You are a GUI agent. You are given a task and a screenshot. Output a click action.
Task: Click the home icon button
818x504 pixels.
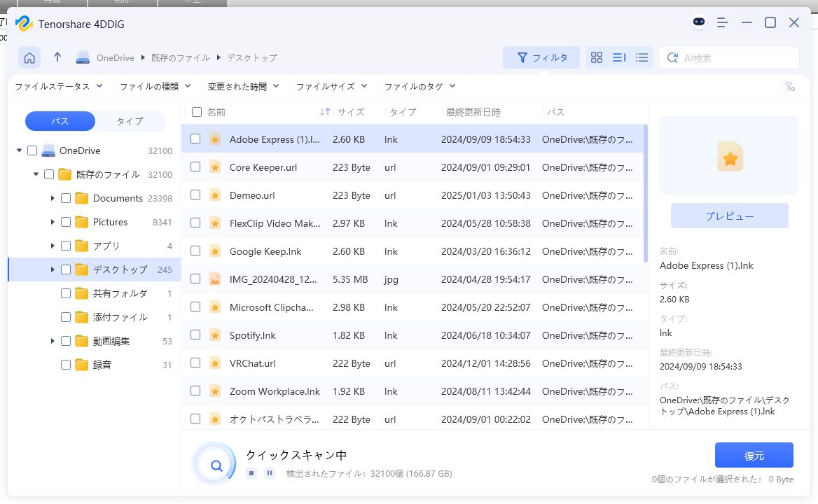coord(29,57)
